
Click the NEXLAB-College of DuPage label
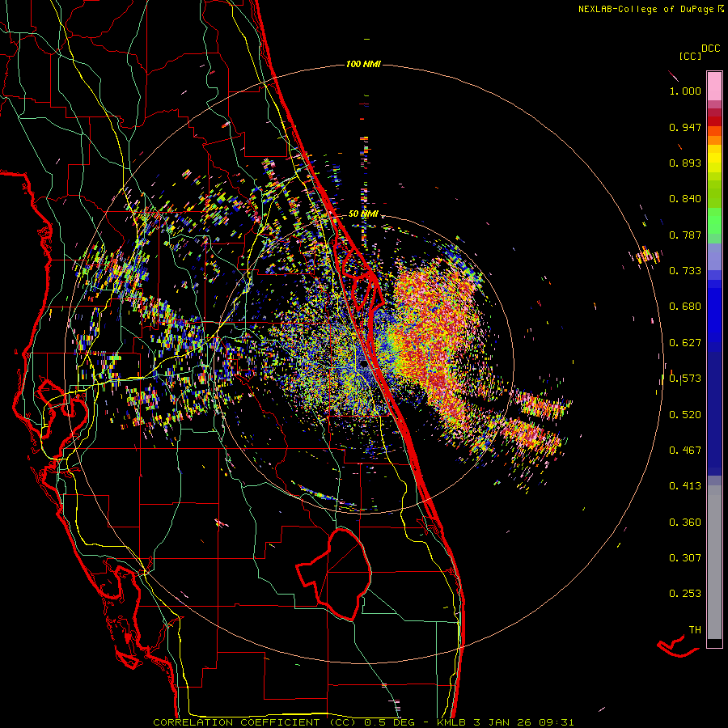point(645,9)
